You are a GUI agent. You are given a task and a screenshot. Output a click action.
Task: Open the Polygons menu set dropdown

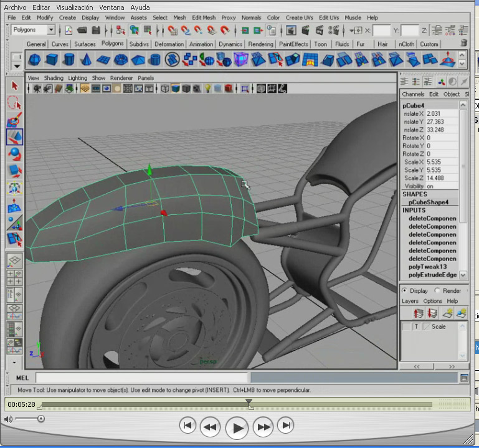pos(51,30)
